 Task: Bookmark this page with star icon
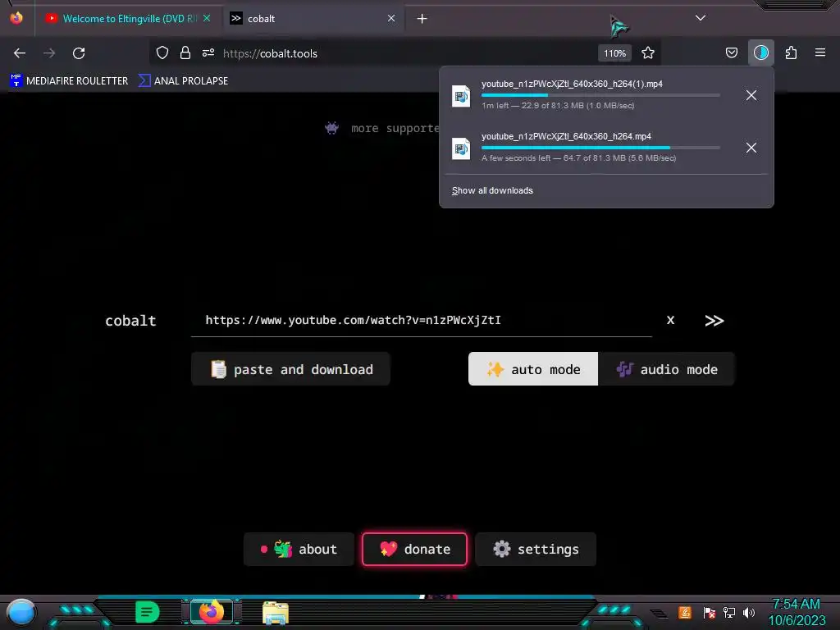(x=648, y=52)
